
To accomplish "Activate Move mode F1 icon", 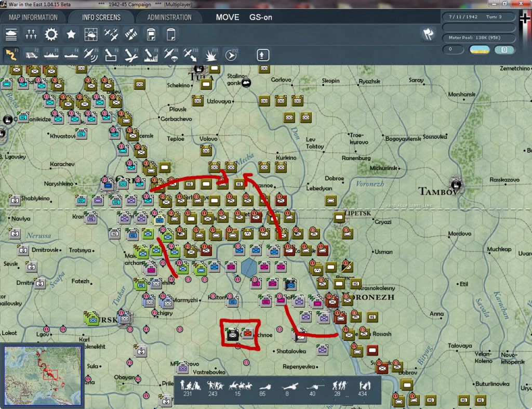I will tap(11, 55).
